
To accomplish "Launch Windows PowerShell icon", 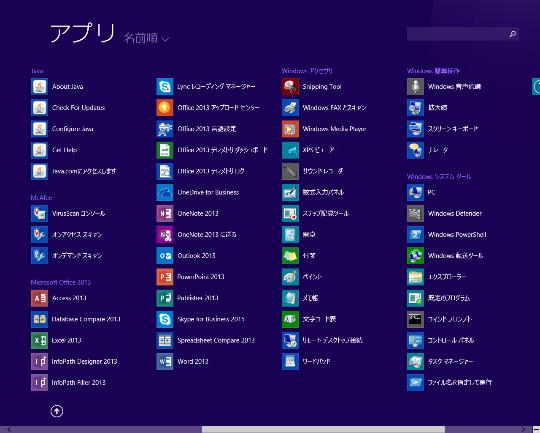I will pos(415,235).
